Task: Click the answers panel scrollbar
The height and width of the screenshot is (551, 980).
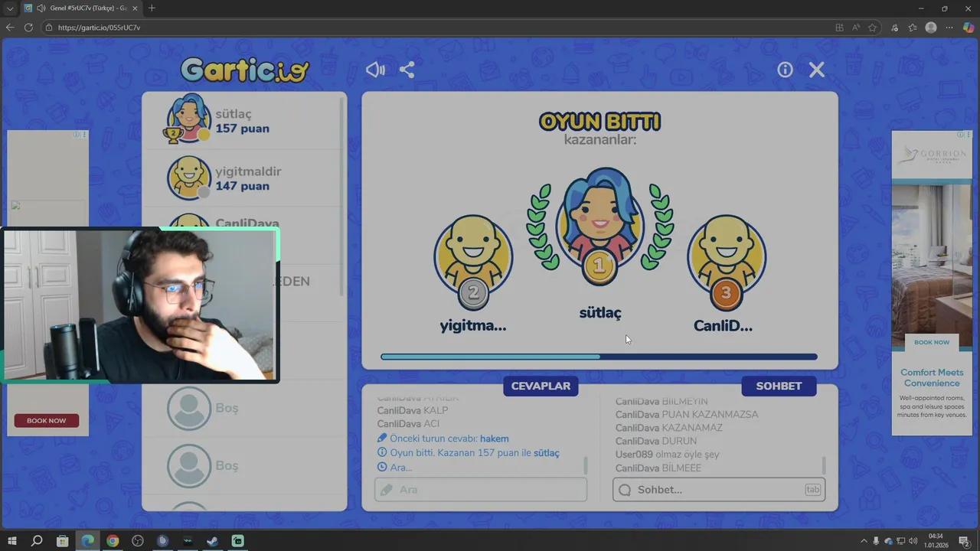Action: click(586, 465)
